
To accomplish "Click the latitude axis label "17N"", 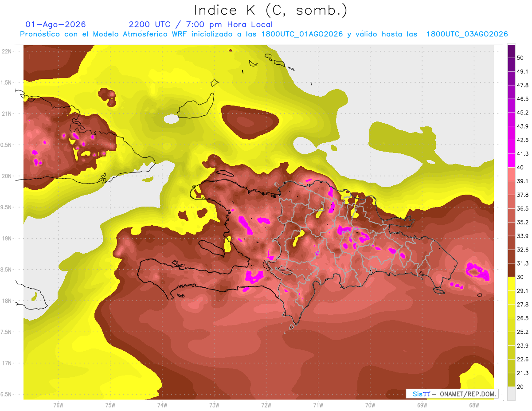I will coord(7,363).
